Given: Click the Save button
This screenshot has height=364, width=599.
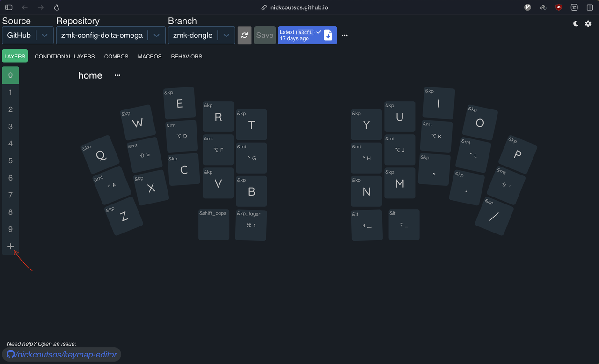Looking at the screenshot, I should point(265,35).
